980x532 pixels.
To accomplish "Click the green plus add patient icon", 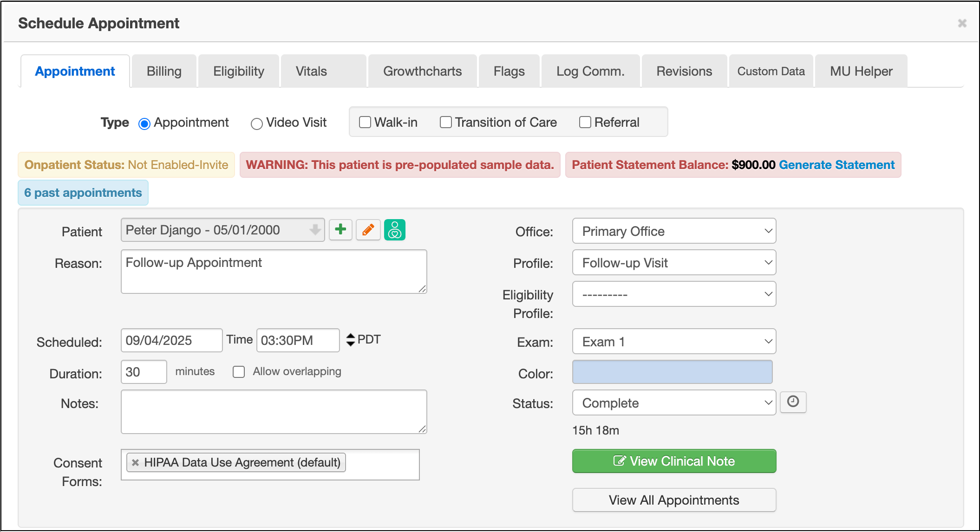I will pos(340,230).
